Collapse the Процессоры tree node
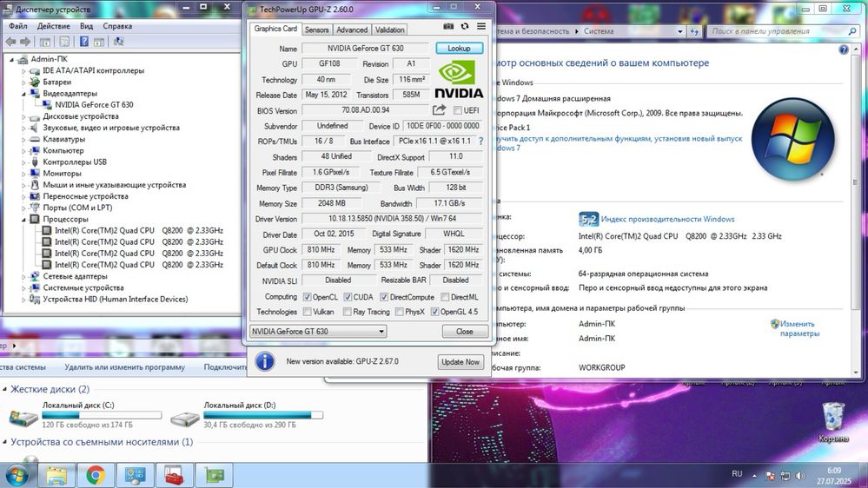 coord(23,219)
